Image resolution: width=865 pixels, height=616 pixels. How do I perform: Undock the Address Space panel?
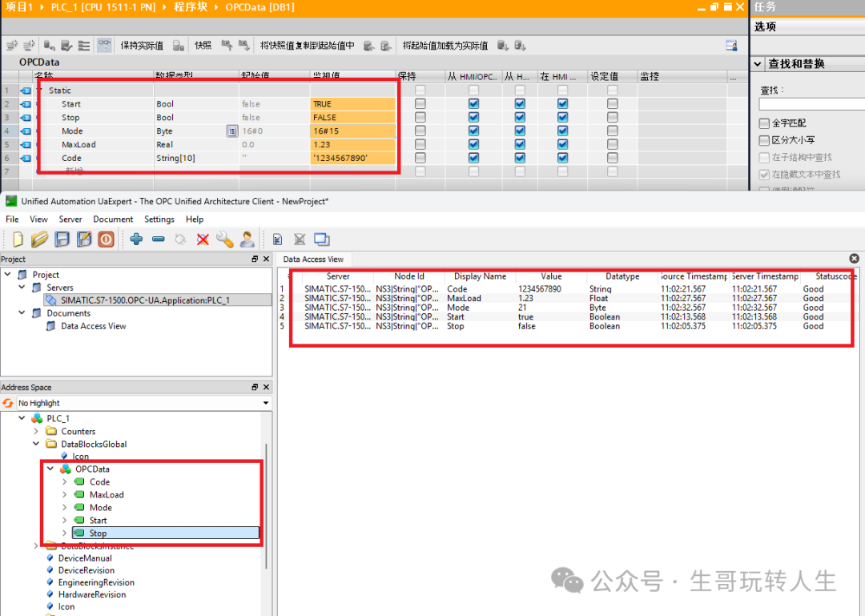[x=255, y=387]
